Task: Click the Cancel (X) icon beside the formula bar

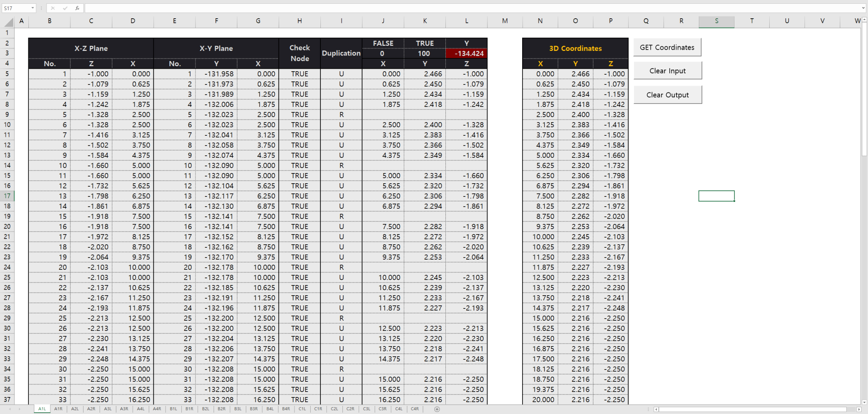Action: [x=53, y=8]
